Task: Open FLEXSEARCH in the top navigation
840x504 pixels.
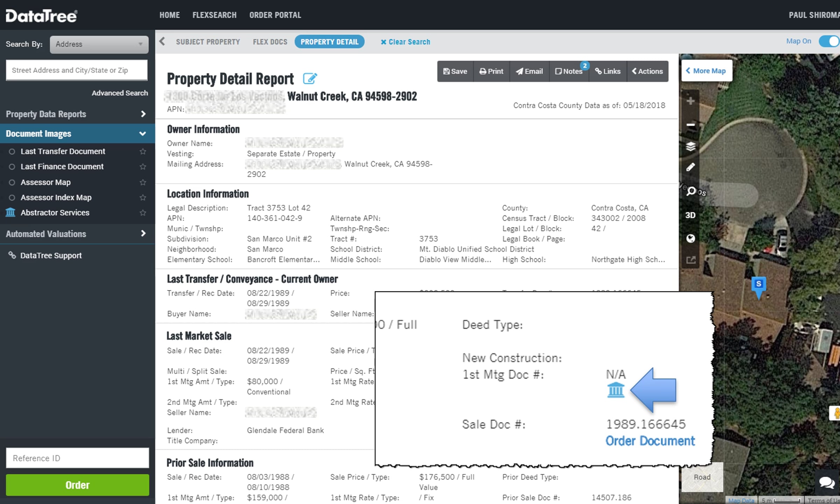Action: [215, 15]
